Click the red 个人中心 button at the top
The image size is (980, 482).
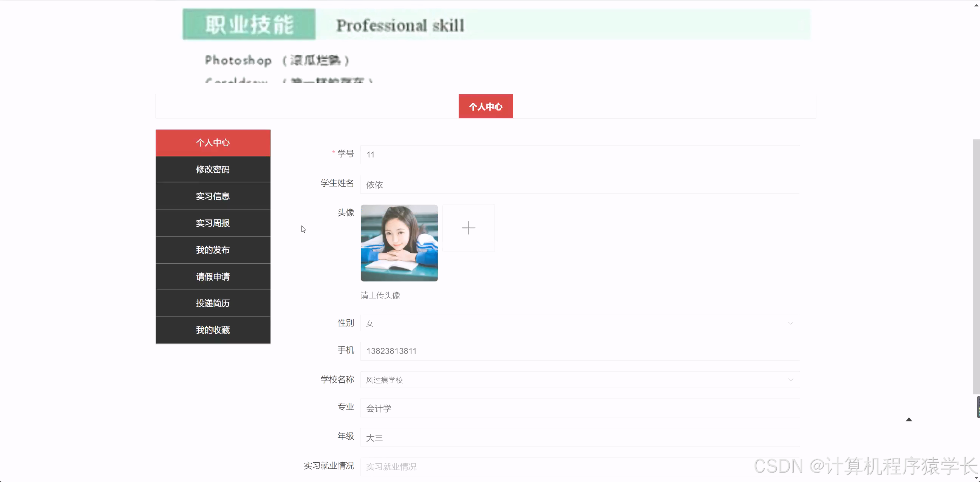pyautogui.click(x=485, y=106)
